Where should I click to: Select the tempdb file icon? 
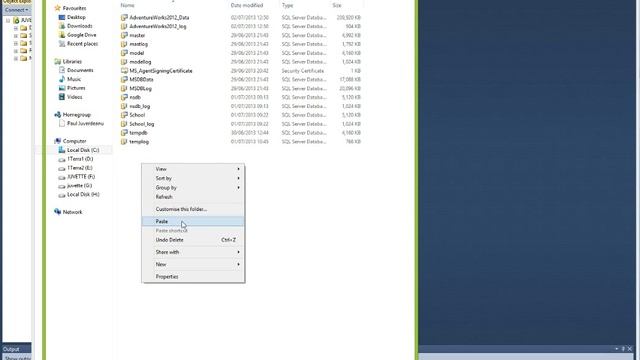[124, 133]
